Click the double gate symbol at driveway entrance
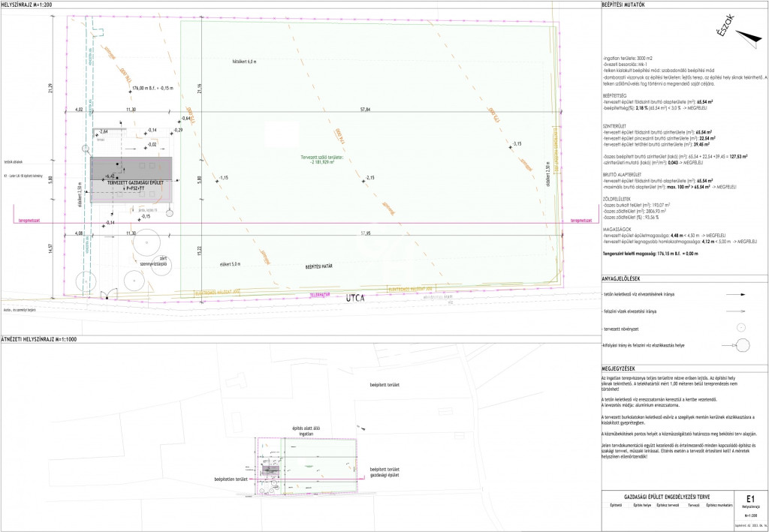Screen dimensions: 769x532 (x=107, y=293)
